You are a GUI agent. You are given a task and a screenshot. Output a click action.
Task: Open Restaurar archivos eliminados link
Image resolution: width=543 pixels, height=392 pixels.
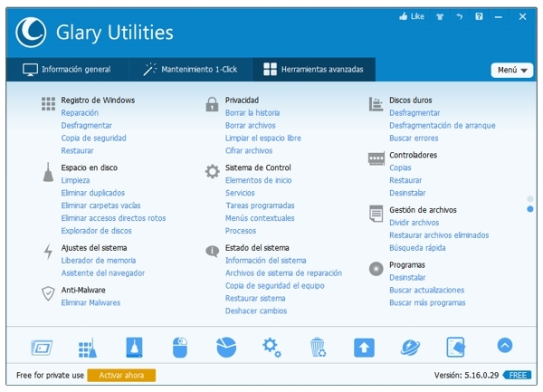[x=439, y=235]
